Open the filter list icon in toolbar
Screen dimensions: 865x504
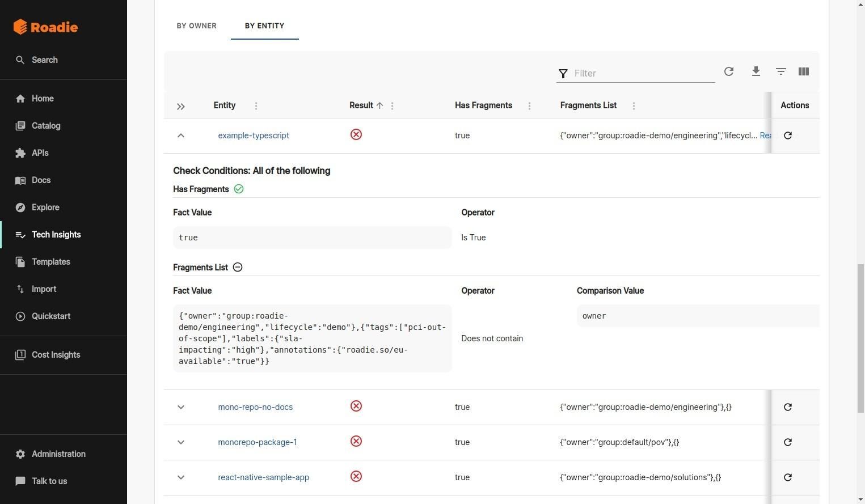(781, 71)
